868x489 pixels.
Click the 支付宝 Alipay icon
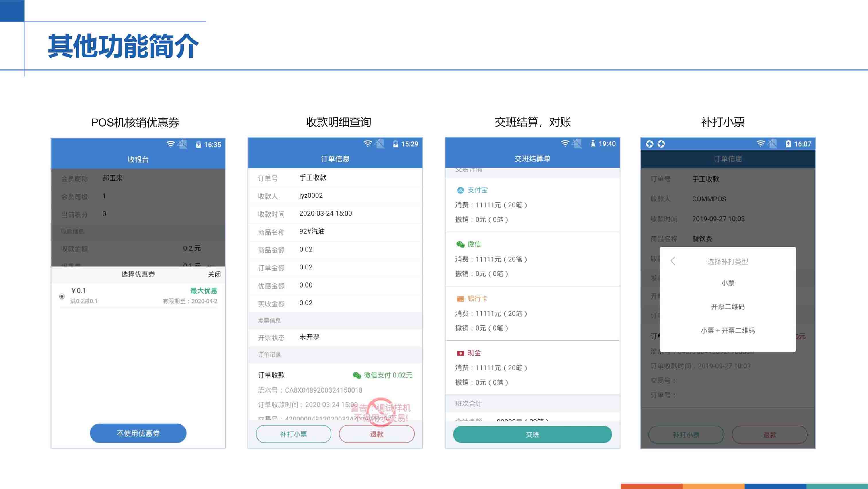460,190
